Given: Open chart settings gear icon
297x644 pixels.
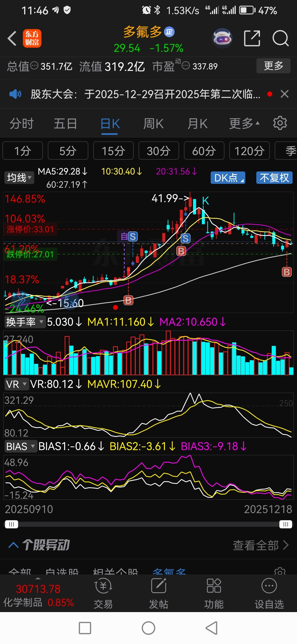Looking at the screenshot, I should pyautogui.click(x=280, y=123).
